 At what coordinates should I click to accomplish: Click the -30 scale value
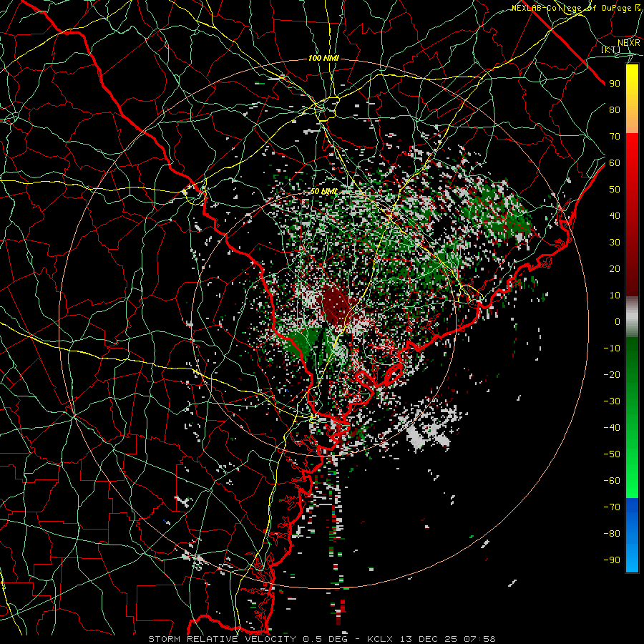point(612,401)
